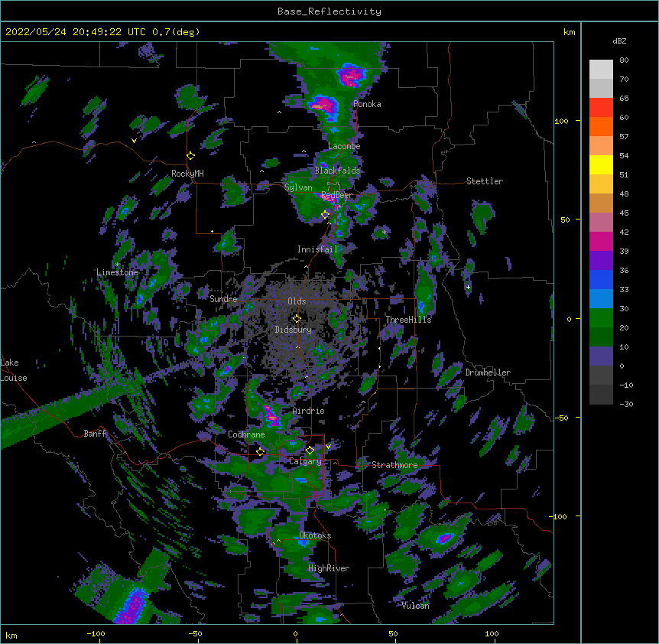The image size is (659, 644).
Task: Click the asterisk marker above Limestone
Action: point(117,265)
